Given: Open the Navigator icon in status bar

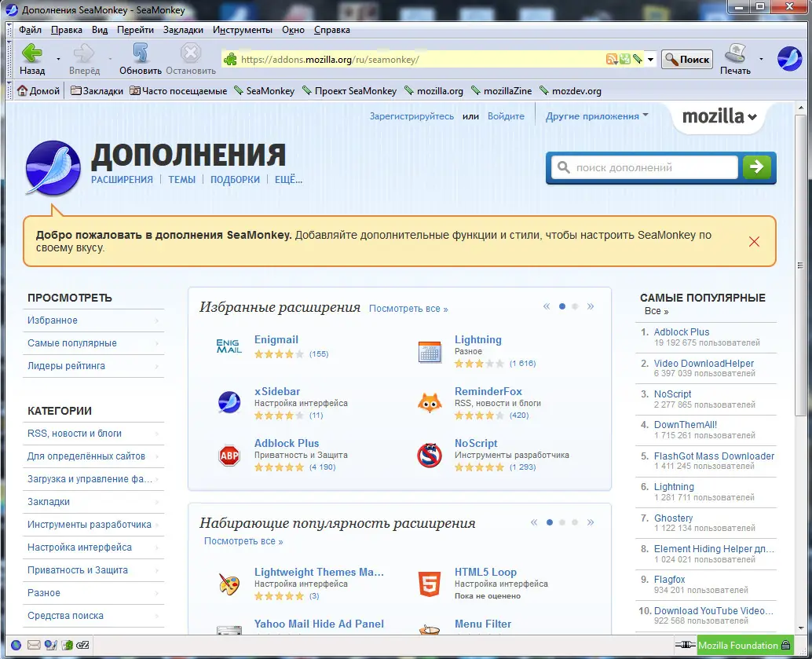Looking at the screenshot, I should (16, 645).
